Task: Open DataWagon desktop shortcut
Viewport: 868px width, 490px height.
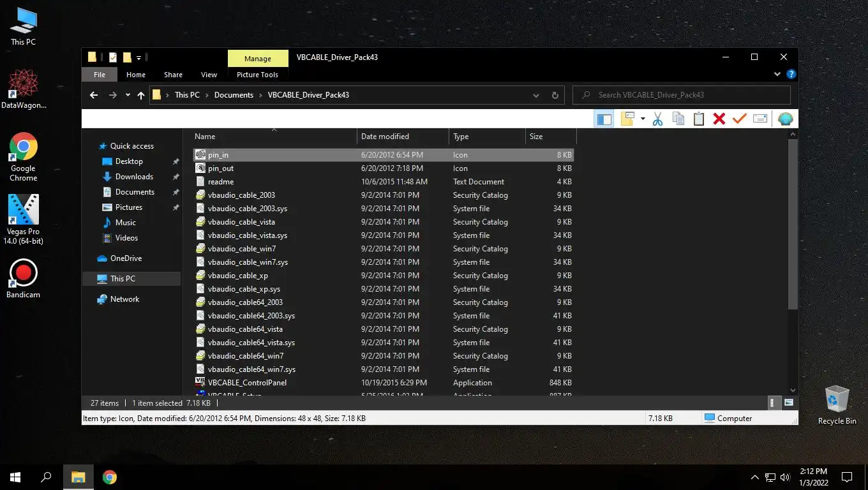Action: [23, 89]
